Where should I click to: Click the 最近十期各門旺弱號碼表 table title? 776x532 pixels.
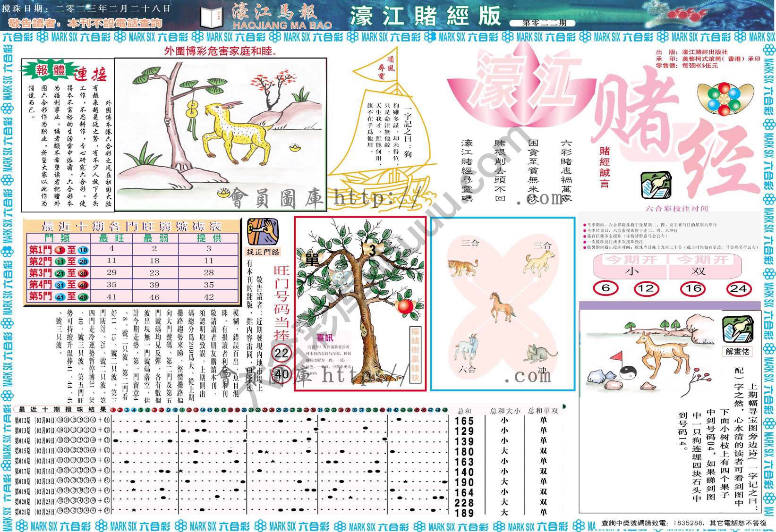[x=132, y=226]
